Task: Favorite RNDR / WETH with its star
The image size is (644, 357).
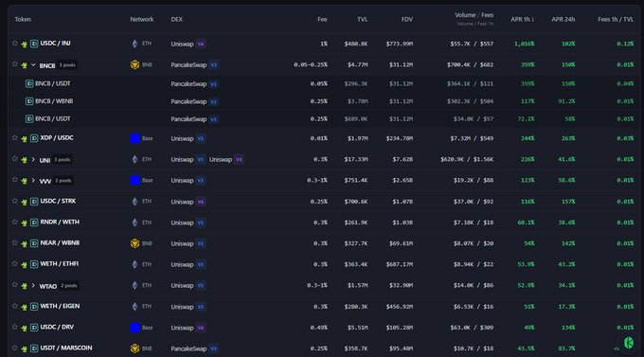Action: 15,223
